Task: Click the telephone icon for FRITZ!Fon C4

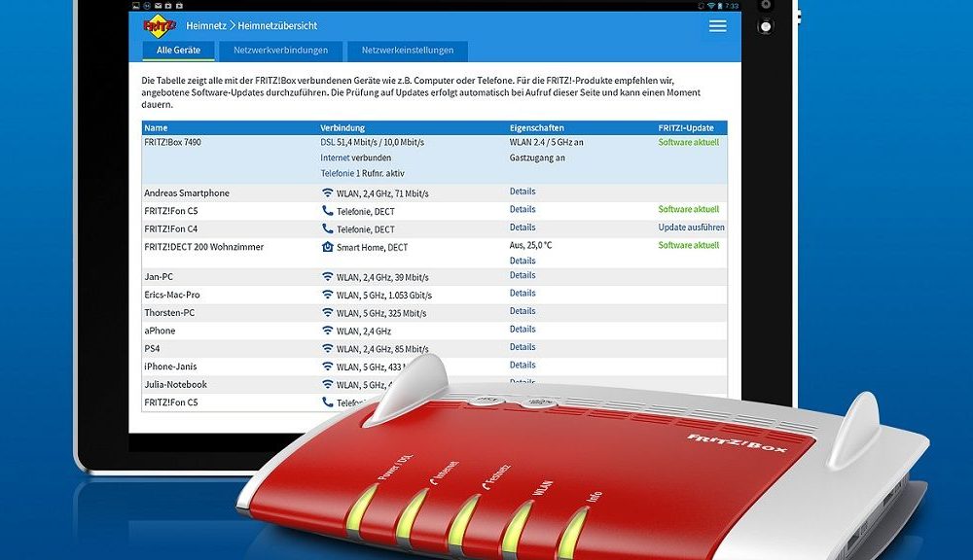Action: [327, 229]
